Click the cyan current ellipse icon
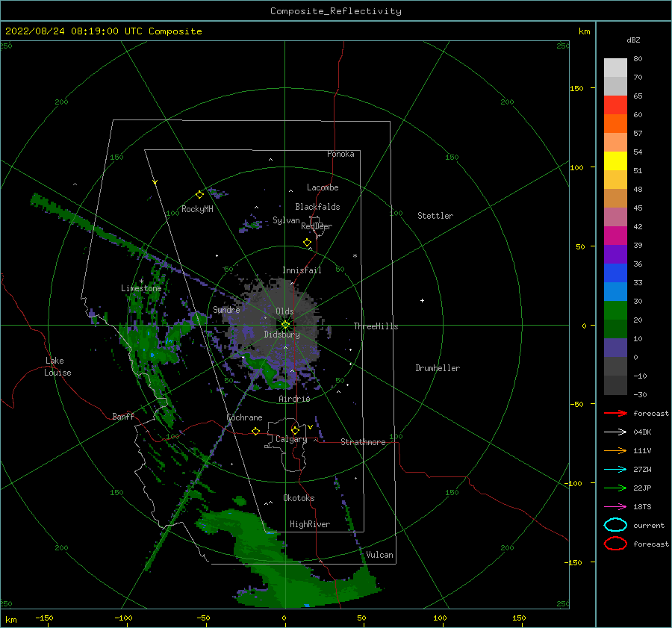672x628 pixels. 615,525
